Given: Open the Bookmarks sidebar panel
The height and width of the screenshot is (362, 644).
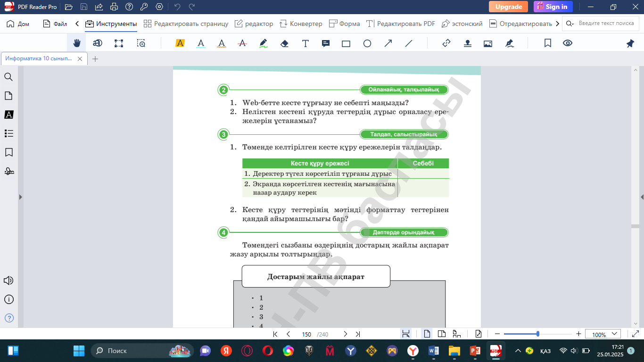Looking at the screenshot, I should click(x=8, y=152).
